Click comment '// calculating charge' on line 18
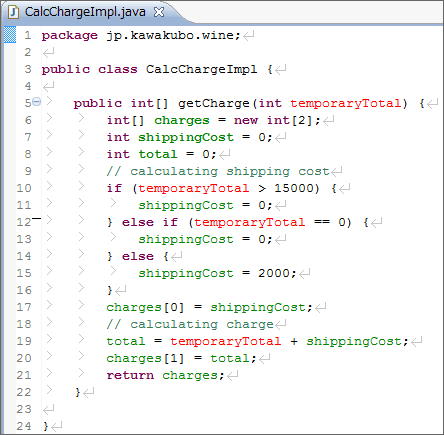444x435 pixels. click(x=190, y=324)
